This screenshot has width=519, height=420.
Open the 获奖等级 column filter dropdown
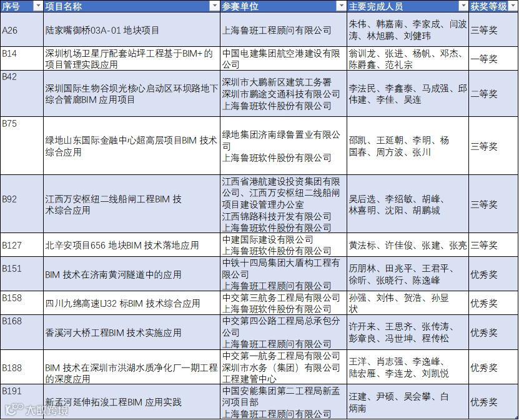tap(513, 6)
